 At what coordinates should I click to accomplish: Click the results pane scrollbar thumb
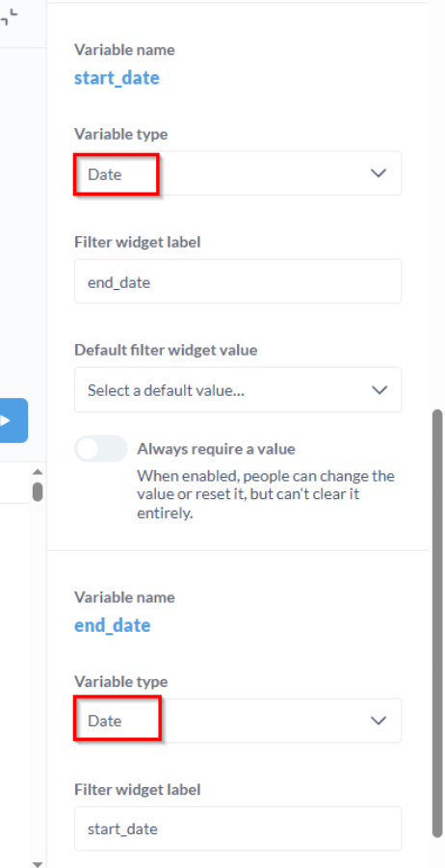37,491
